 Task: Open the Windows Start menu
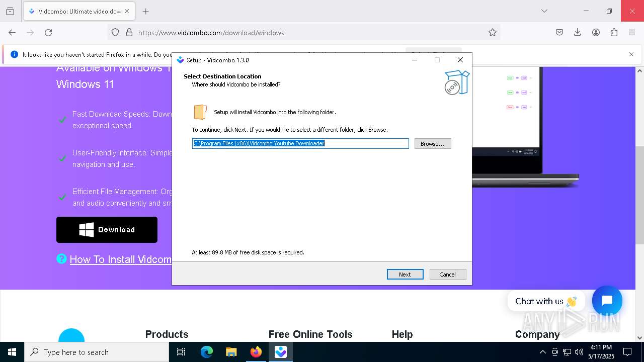tap(12, 352)
